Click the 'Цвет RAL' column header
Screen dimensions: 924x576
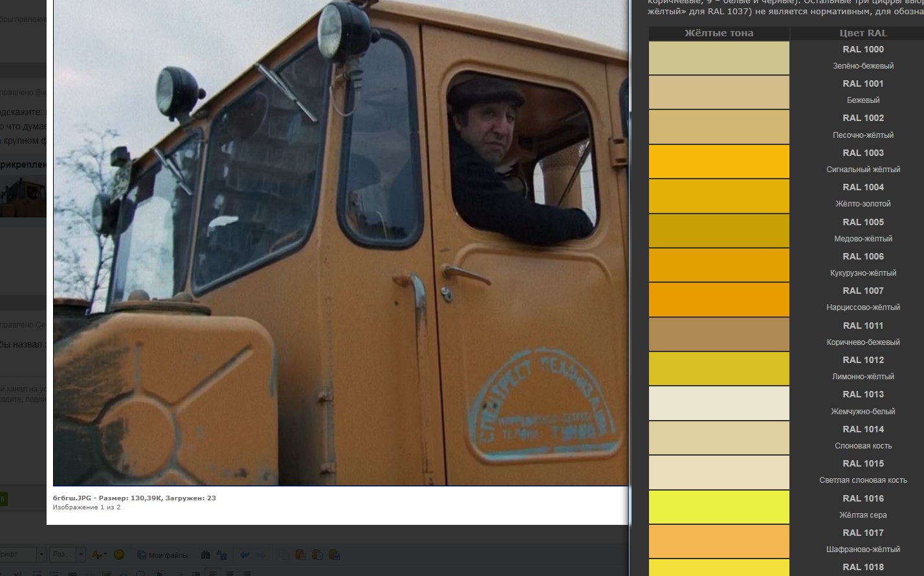863,33
